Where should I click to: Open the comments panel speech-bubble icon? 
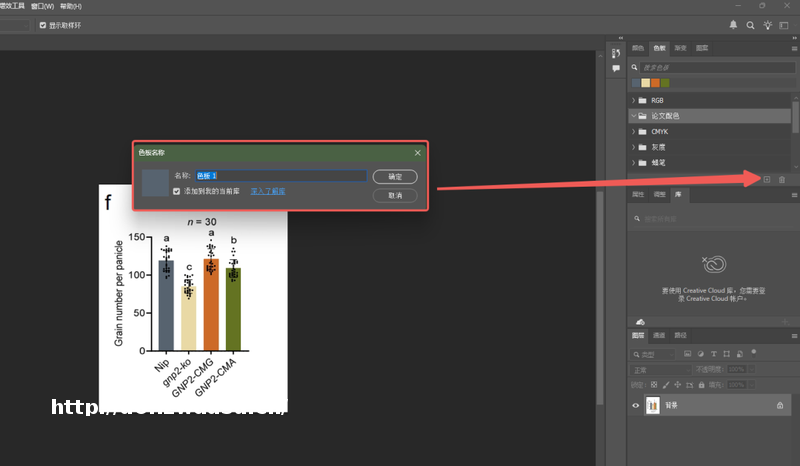616,68
